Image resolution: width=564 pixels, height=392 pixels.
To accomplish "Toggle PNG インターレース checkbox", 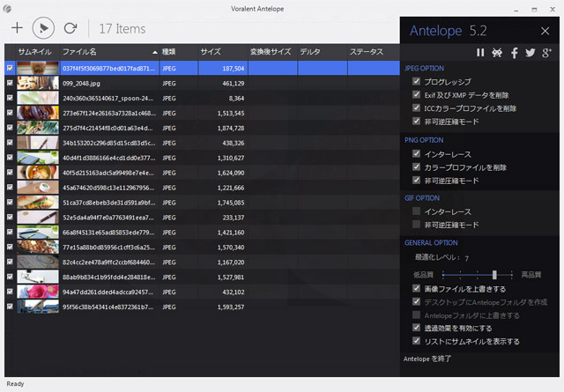I will (x=416, y=154).
